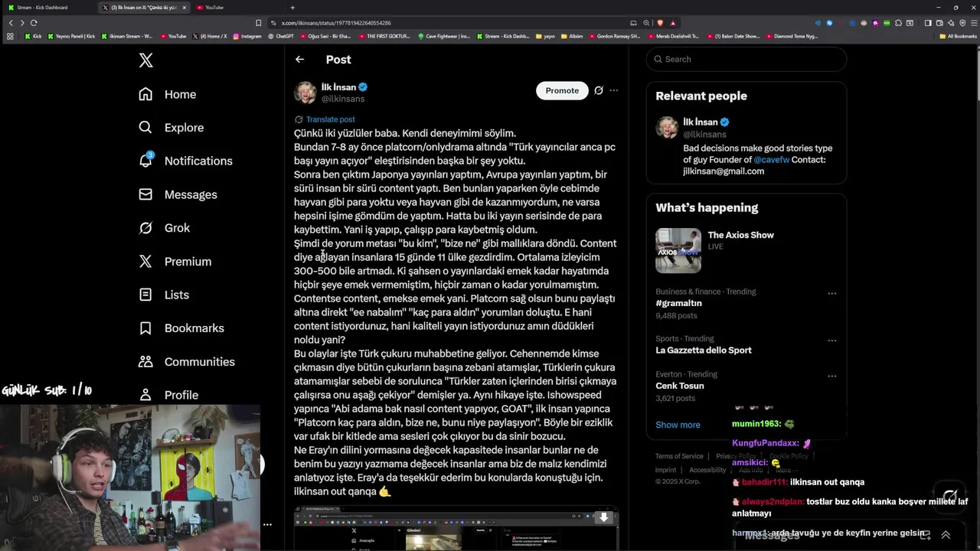This screenshot has width=980, height=551.
Task: Open the All Bookmarks folder
Action: pyautogui.click(x=958, y=36)
